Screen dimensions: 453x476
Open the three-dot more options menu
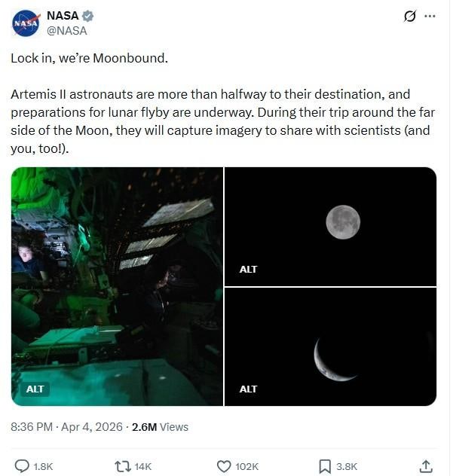(x=430, y=17)
